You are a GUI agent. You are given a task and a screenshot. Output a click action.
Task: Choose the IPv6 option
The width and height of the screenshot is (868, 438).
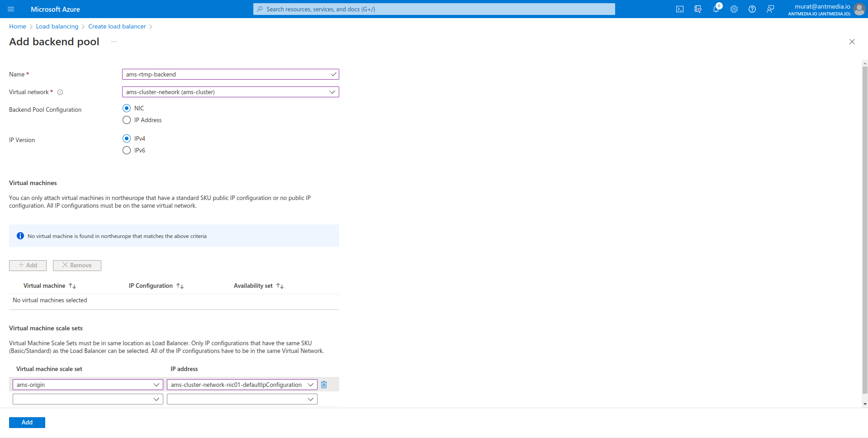pyautogui.click(x=127, y=150)
